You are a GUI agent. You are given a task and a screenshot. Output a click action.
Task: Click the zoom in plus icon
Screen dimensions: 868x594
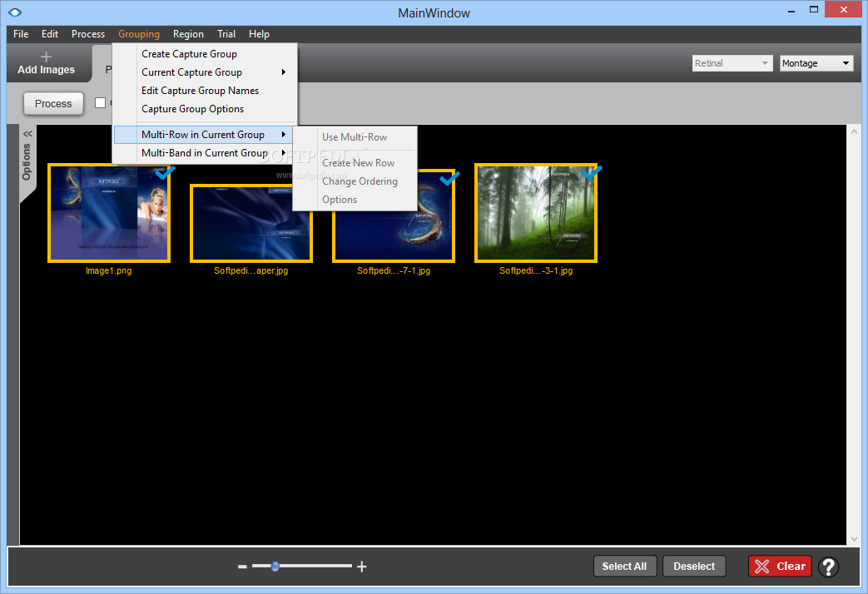(361, 567)
